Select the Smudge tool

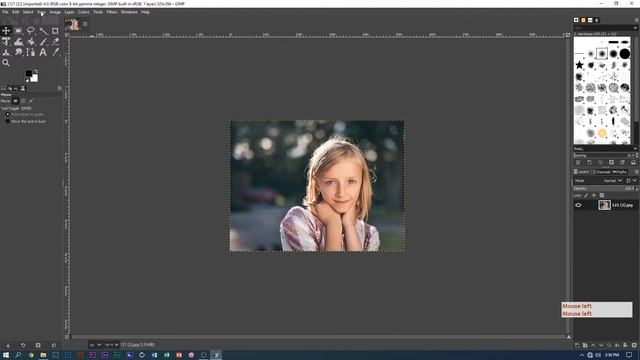pos(18,52)
